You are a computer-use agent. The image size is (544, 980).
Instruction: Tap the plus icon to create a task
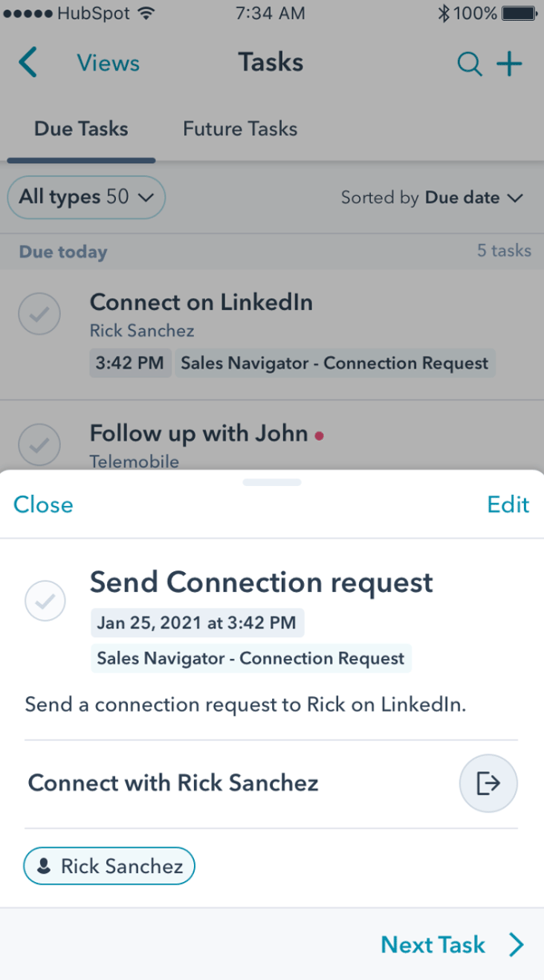pos(510,63)
